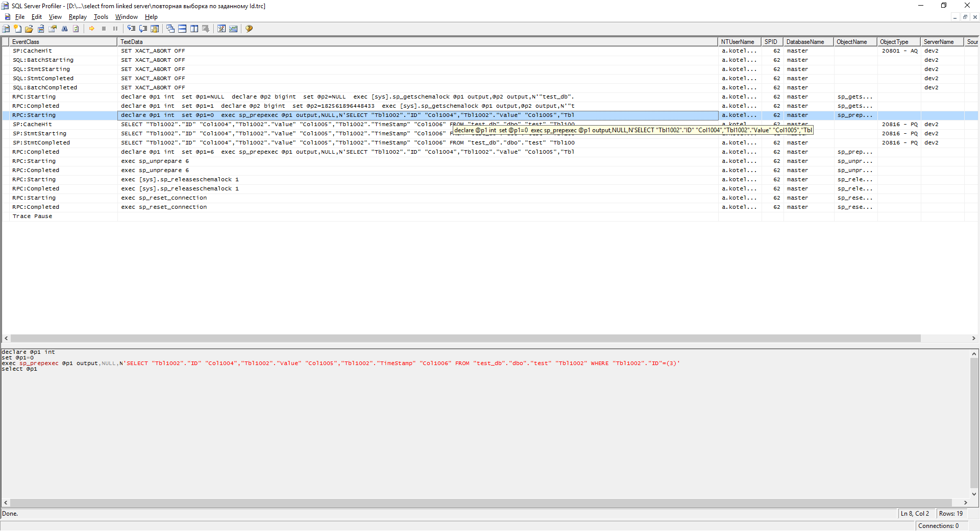980x531 pixels.
Task: Open the Replay menu
Action: (78, 17)
